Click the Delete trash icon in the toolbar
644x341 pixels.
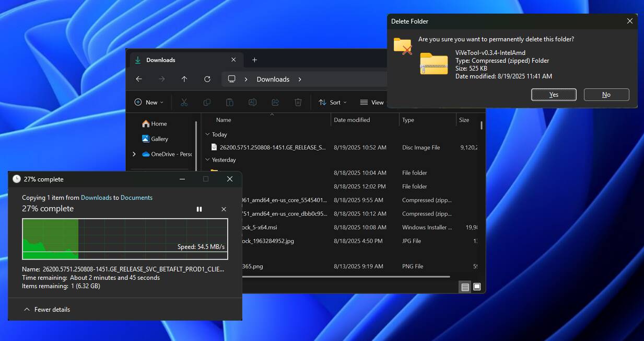click(298, 102)
